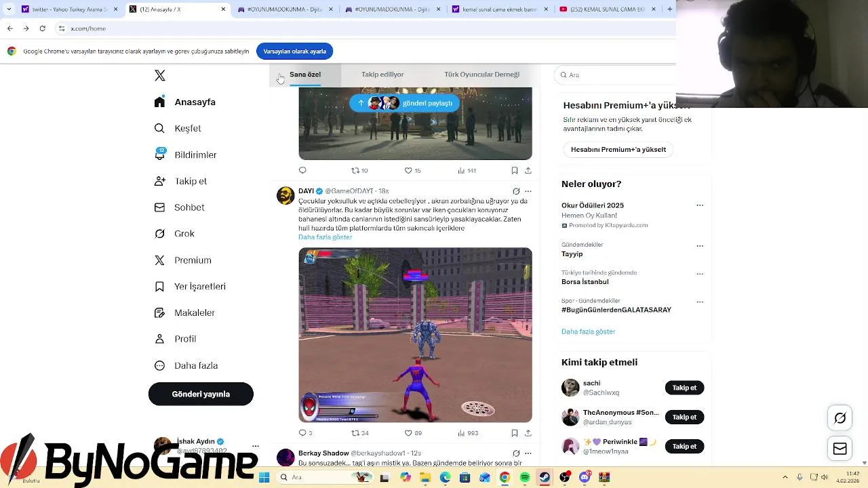Open Discord from the taskbar

[584, 477]
